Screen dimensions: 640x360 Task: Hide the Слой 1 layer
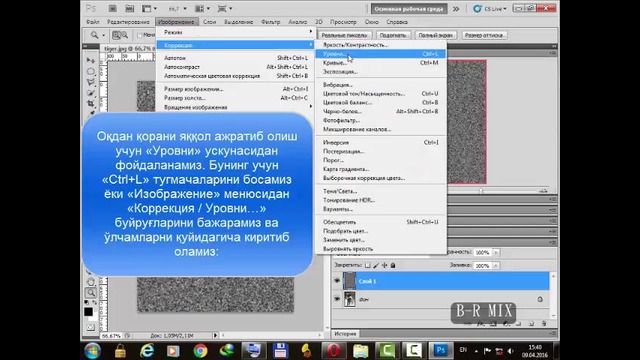pos(337,281)
